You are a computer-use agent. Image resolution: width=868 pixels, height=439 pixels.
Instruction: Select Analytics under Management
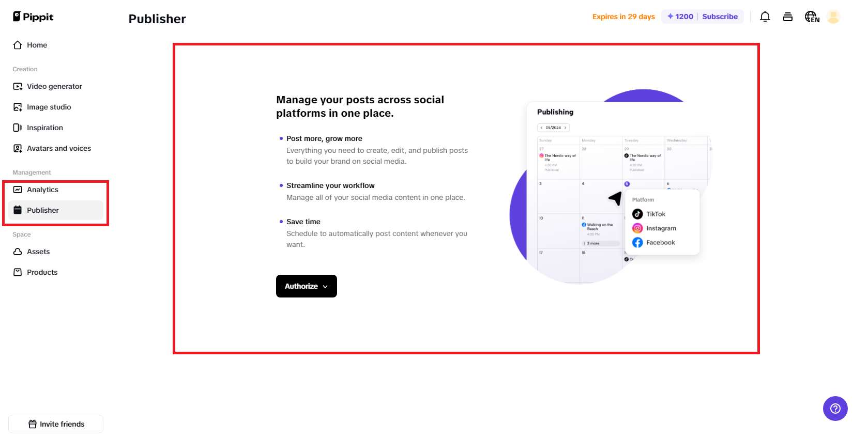[x=42, y=190]
